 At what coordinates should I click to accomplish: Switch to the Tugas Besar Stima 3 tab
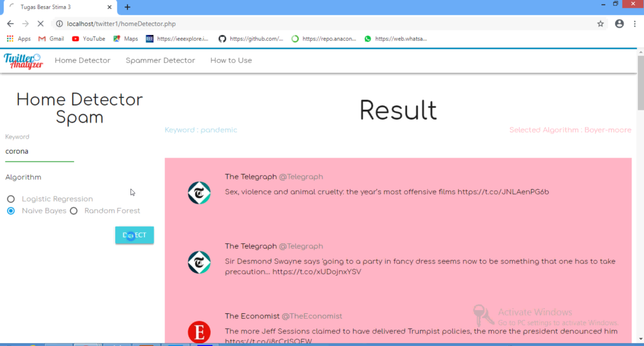click(x=60, y=7)
